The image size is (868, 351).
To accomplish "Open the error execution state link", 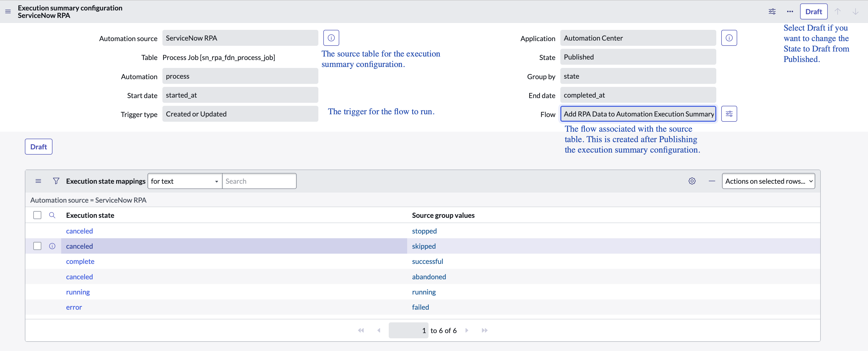I will point(74,307).
